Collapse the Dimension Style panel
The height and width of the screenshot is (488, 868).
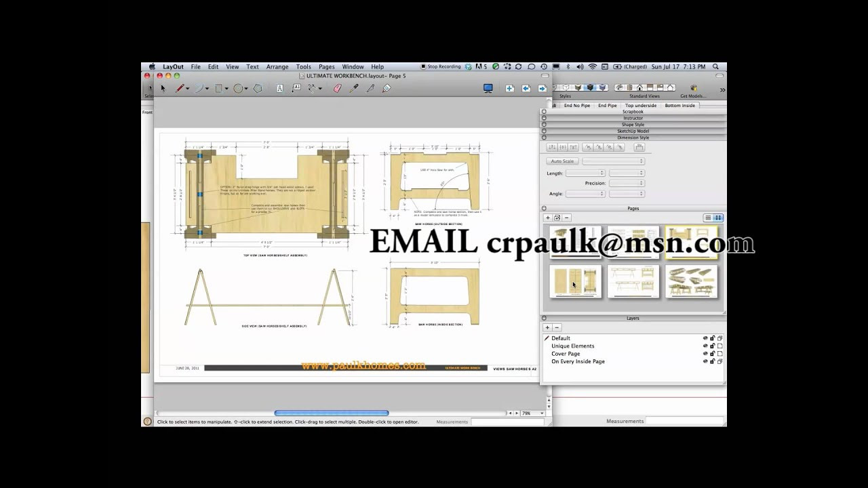[x=544, y=138]
